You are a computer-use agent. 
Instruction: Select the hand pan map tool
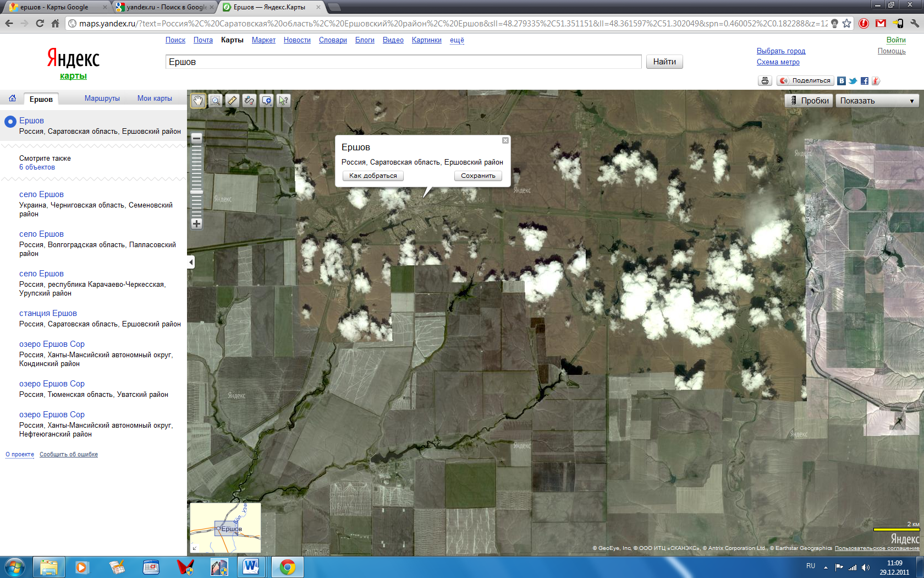(x=198, y=101)
